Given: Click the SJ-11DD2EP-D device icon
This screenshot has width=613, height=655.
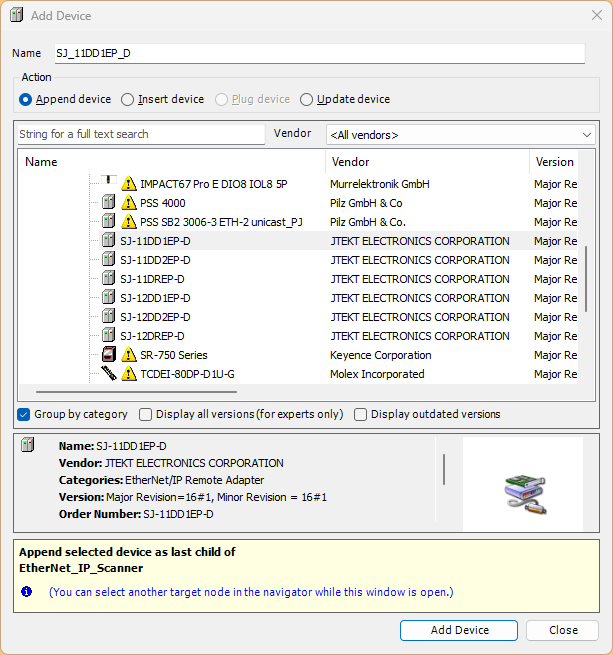Looking at the screenshot, I should [109, 259].
